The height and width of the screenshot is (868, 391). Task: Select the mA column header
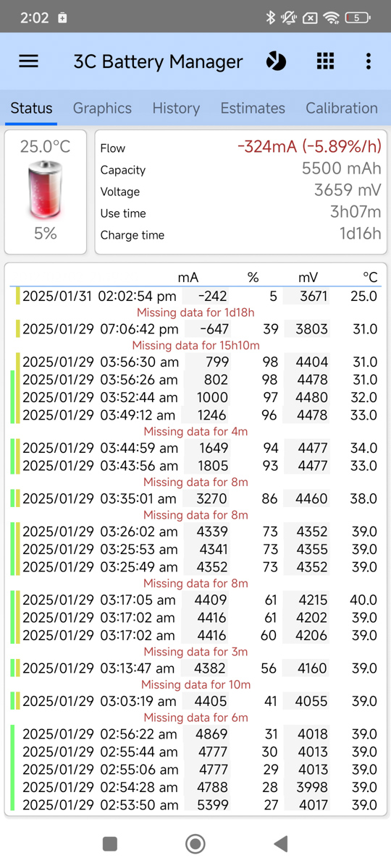(x=188, y=278)
